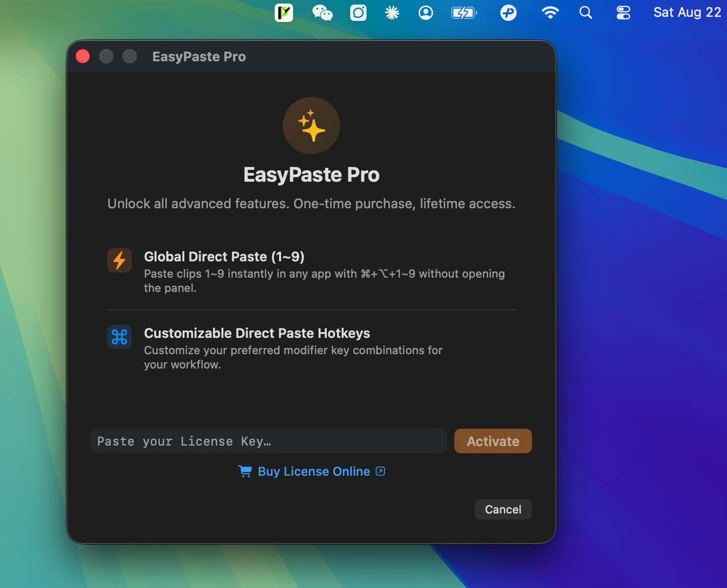Click the Activate button
Screen dimensions: 727x588
[493, 441]
